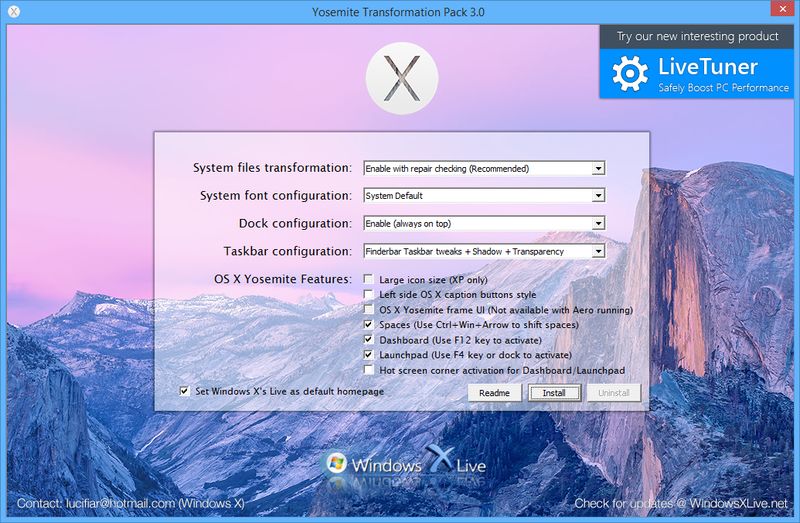The image size is (800, 523).
Task: Click the 'System files transformation:' label
Action: [x=272, y=168]
